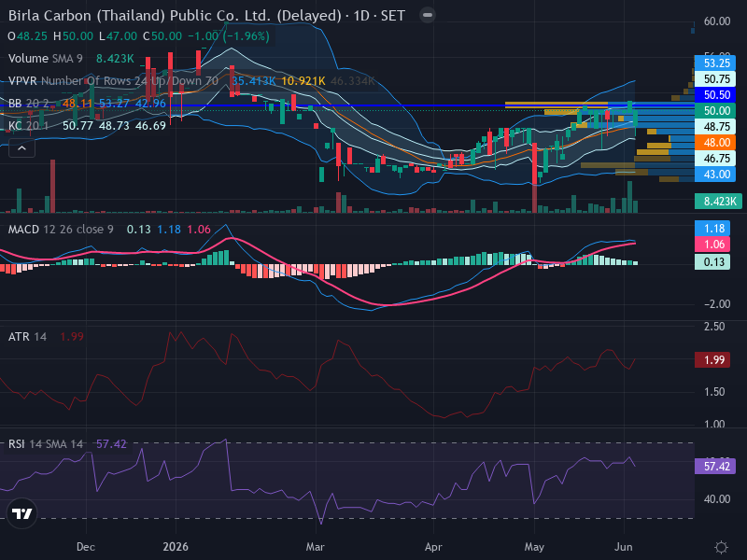
Task: Select the KC 20 1 indicator legend
Action: [29, 126]
